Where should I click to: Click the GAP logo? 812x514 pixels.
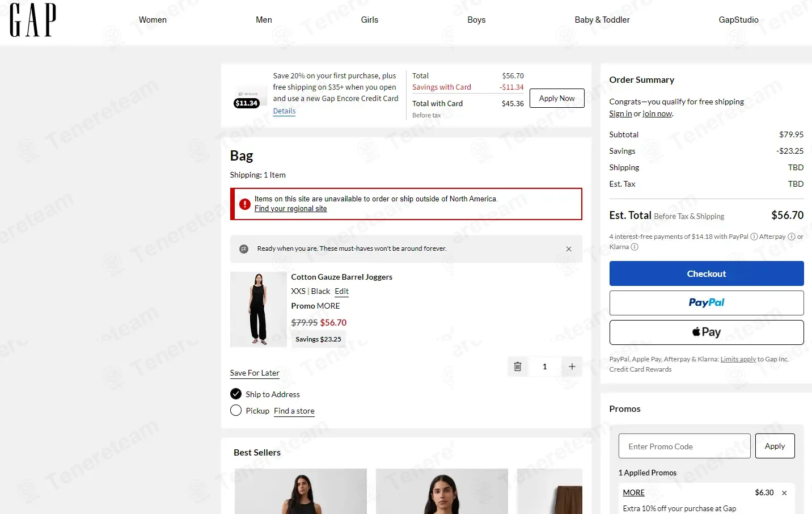click(33, 20)
